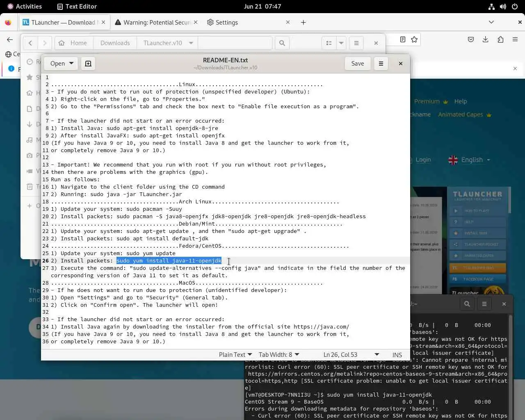Open power menu in top bar

(515, 7)
